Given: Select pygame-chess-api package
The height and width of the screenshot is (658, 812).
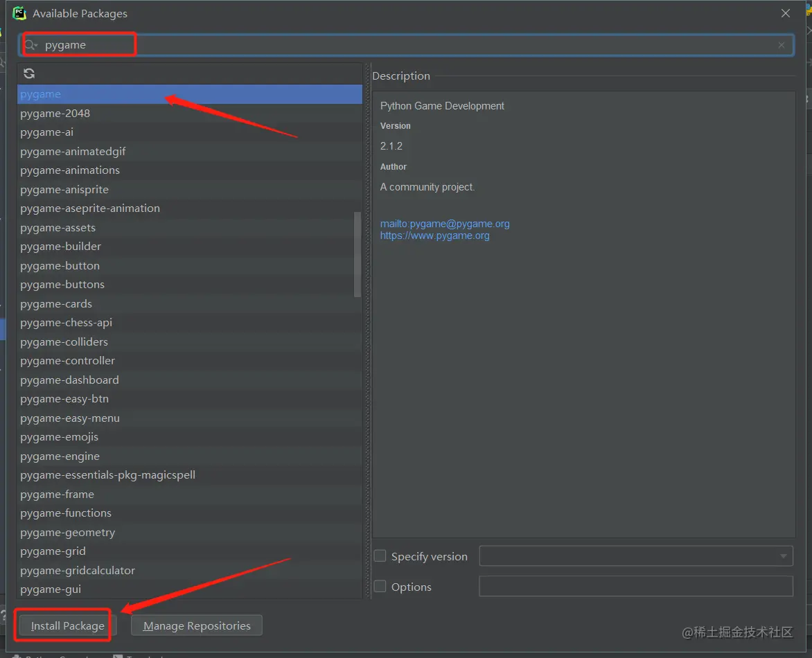Looking at the screenshot, I should click(190, 323).
